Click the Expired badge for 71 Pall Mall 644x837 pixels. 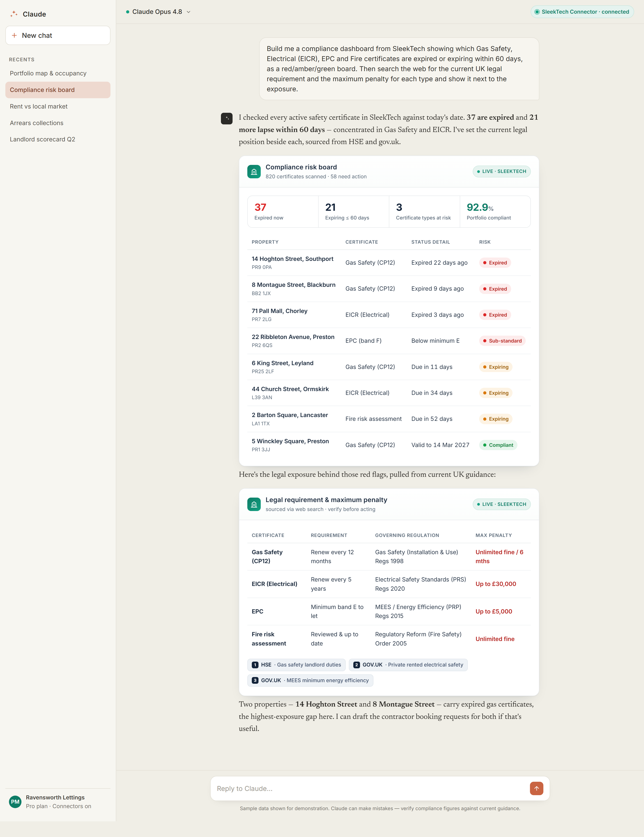coord(495,315)
